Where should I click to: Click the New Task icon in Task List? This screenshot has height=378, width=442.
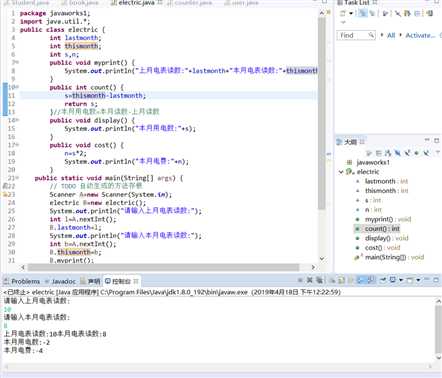click(342, 14)
